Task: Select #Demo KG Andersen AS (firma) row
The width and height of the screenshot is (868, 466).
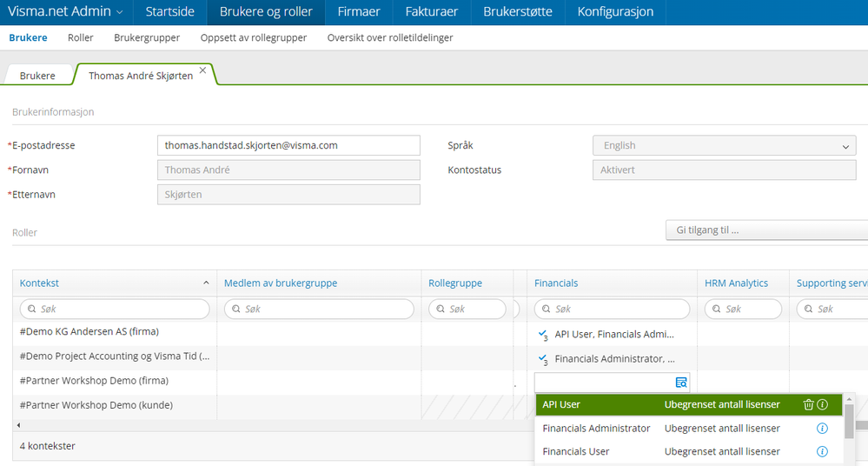Action: (89, 332)
